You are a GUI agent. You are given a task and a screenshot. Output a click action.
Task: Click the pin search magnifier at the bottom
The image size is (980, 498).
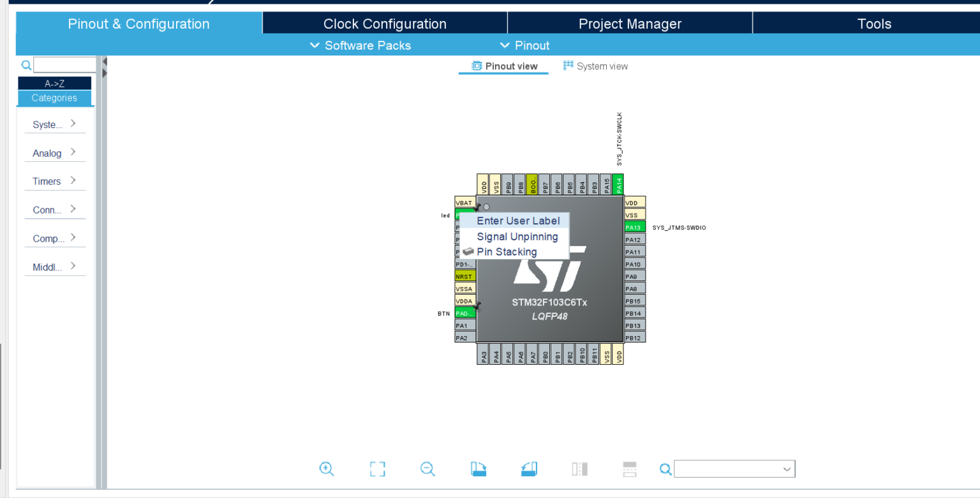point(665,469)
